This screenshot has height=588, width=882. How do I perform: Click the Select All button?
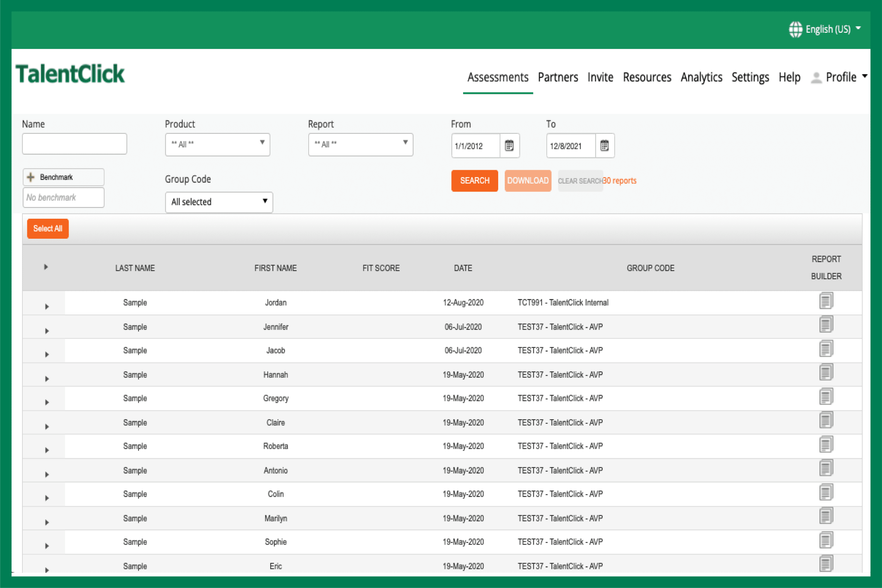click(x=48, y=228)
